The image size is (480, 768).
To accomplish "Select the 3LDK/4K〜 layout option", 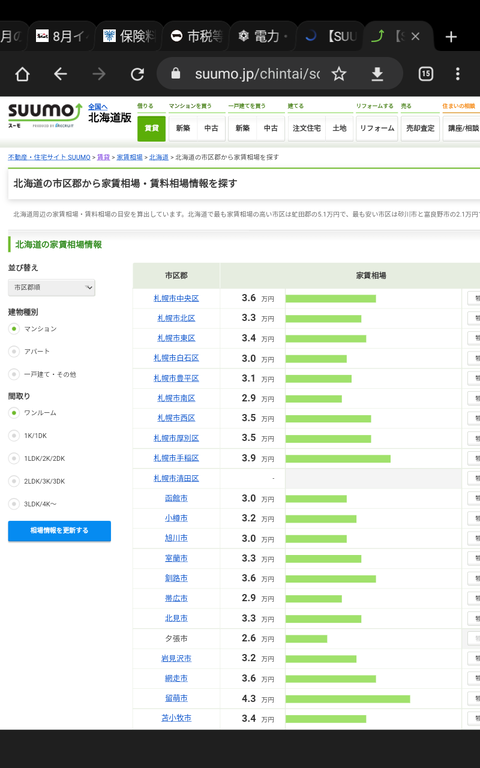I will pyautogui.click(x=14, y=504).
